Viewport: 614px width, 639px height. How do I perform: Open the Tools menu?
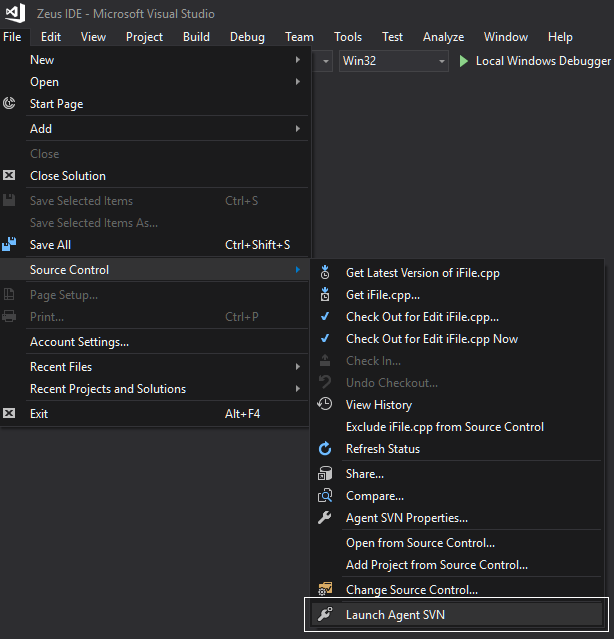(348, 37)
